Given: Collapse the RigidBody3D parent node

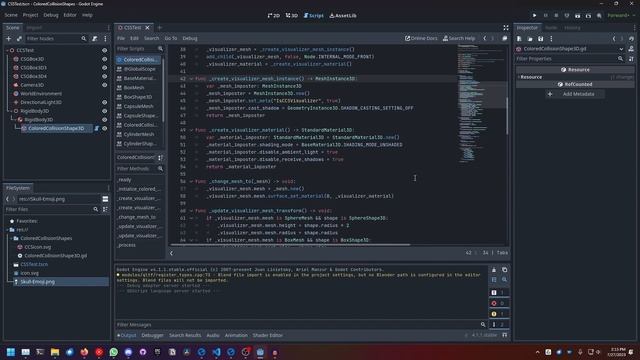Looking at the screenshot, I should pos(11,111).
